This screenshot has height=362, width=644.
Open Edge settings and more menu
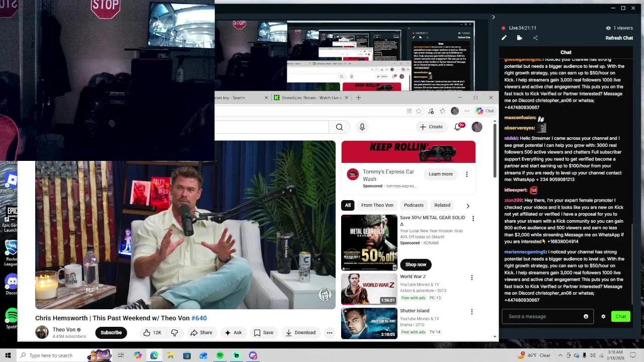467,111
